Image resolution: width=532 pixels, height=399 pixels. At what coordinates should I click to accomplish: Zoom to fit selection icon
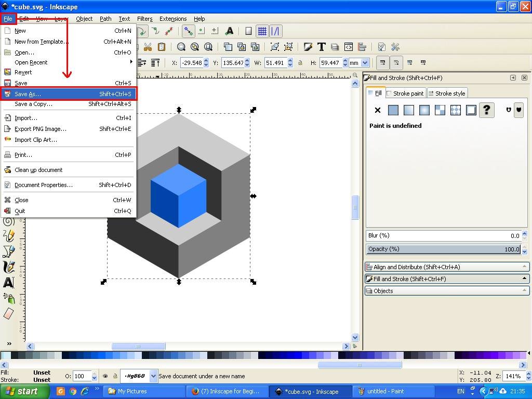[181, 47]
